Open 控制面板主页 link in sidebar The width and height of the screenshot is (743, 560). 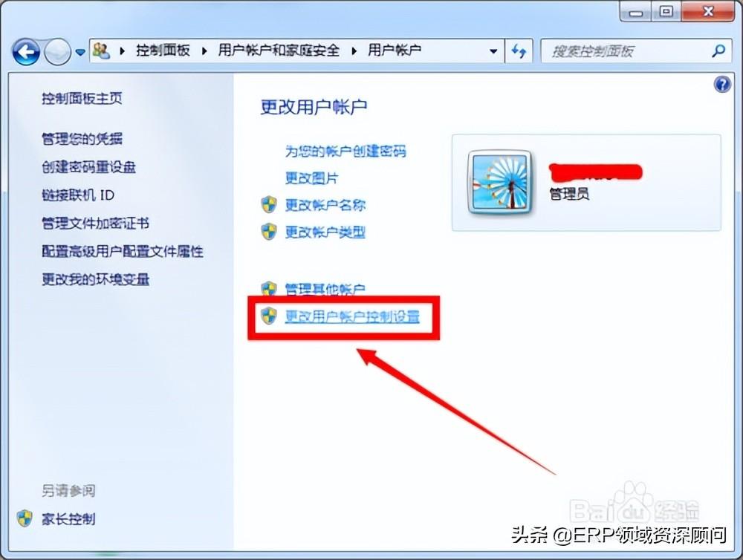[x=82, y=98]
